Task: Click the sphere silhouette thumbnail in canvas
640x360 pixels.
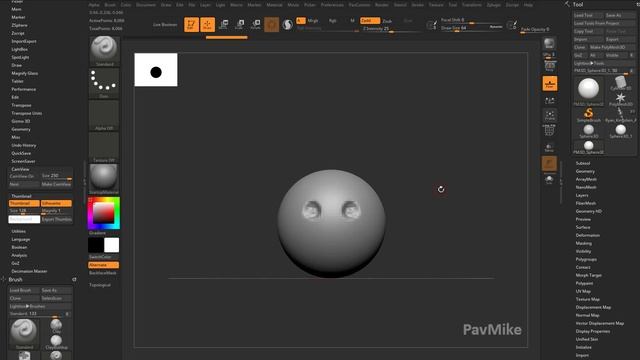Action: click(156, 70)
